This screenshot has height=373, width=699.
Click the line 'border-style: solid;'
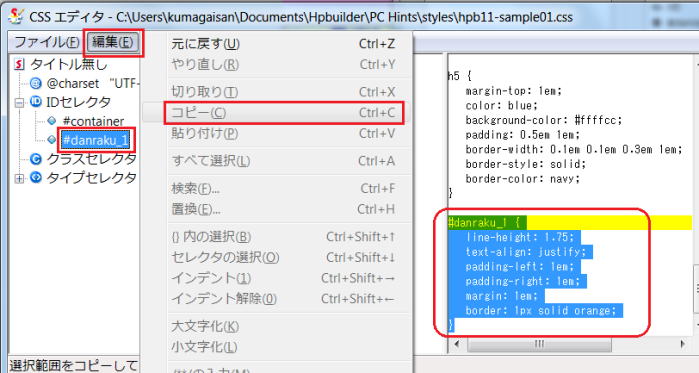526,164
